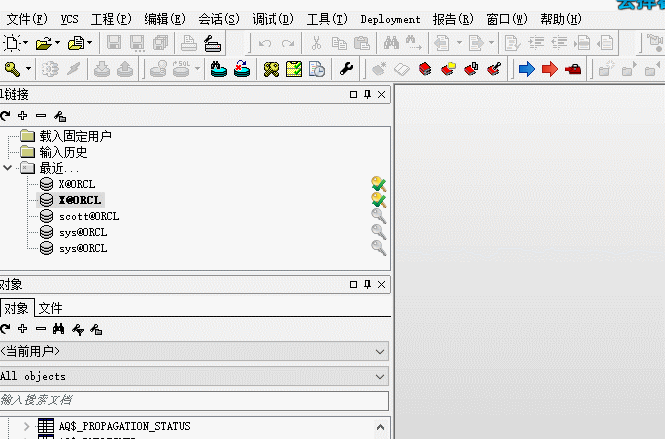Float the object panel with square icon
This screenshot has width=665, height=439.
353,284
